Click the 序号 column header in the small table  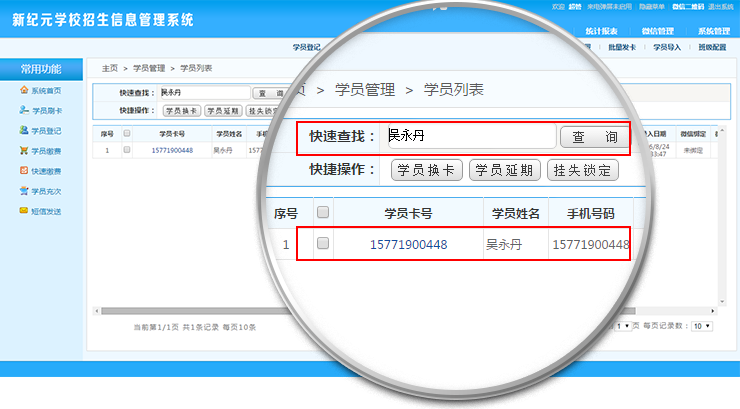[x=107, y=134]
